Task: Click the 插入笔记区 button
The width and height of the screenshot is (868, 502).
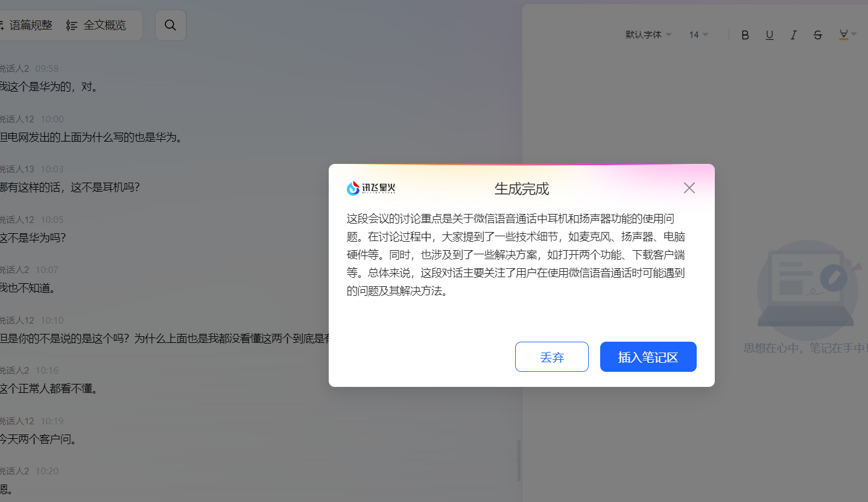Action: [648, 357]
